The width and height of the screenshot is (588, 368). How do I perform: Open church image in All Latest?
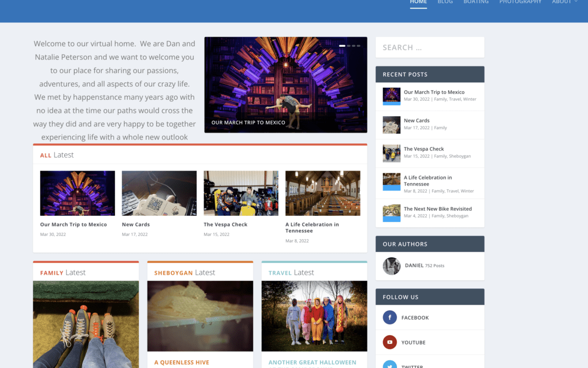(322, 193)
